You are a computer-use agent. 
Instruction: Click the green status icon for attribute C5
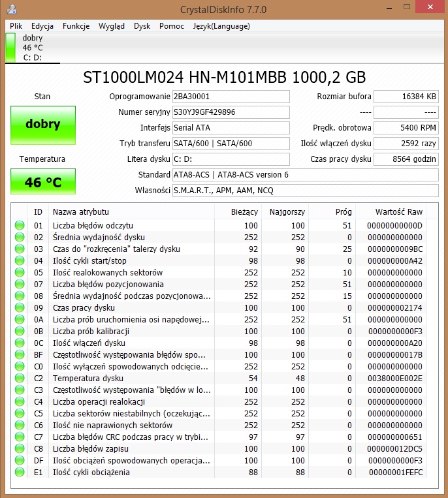[20, 414]
